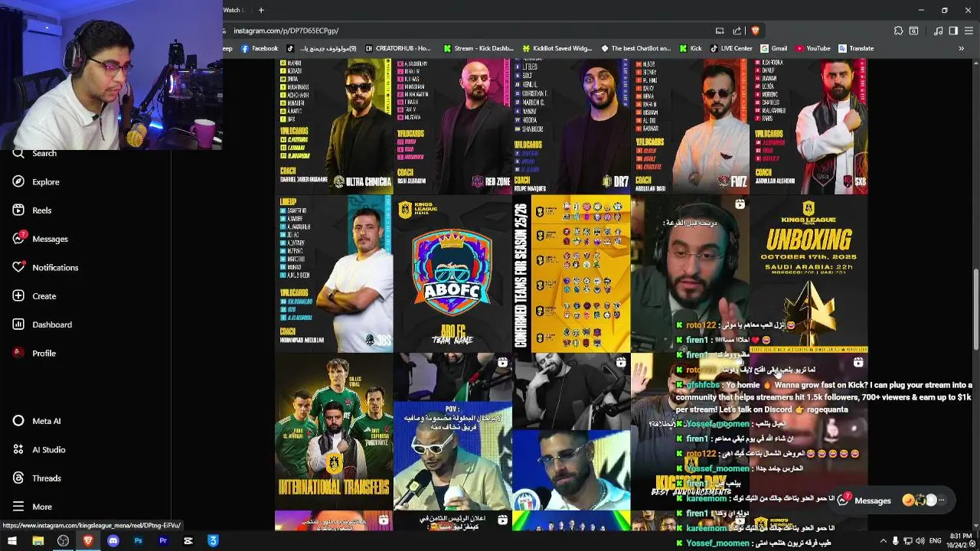Select the 'Watch L...' browser tab
Image resolution: width=980 pixels, height=551 pixels.
(x=234, y=10)
